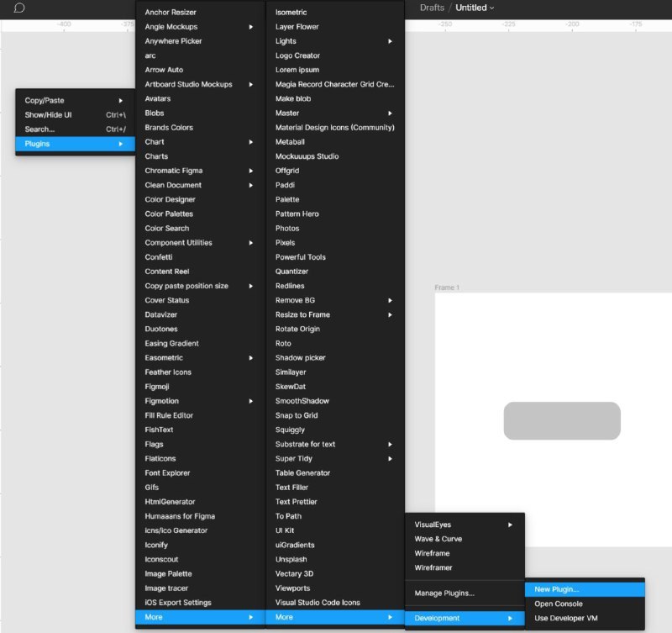672x633 pixels.
Task: Run the Blobs plugin
Action: pyautogui.click(x=200, y=113)
